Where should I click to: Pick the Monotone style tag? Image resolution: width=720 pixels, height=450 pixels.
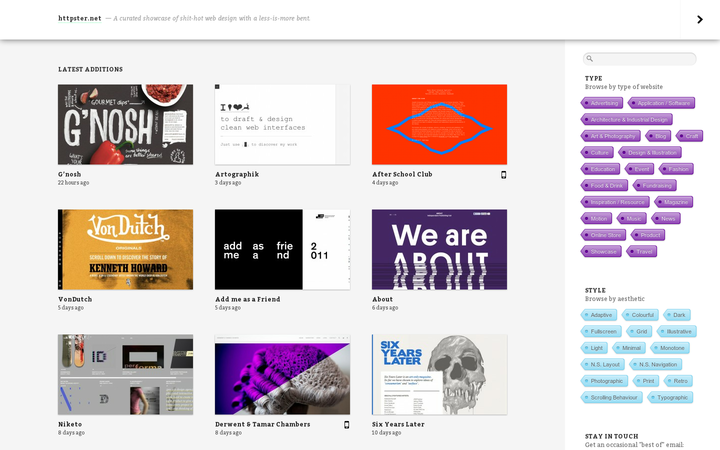pos(670,348)
